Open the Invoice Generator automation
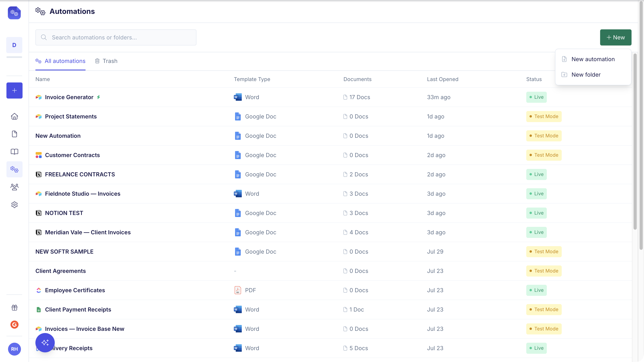 coord(69,97)
